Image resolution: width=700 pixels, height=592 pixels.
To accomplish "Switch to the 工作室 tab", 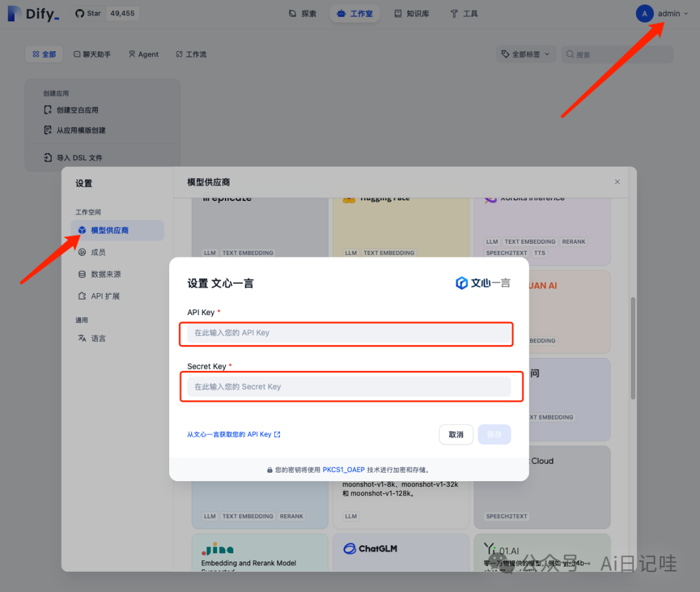I will point(355,14).
